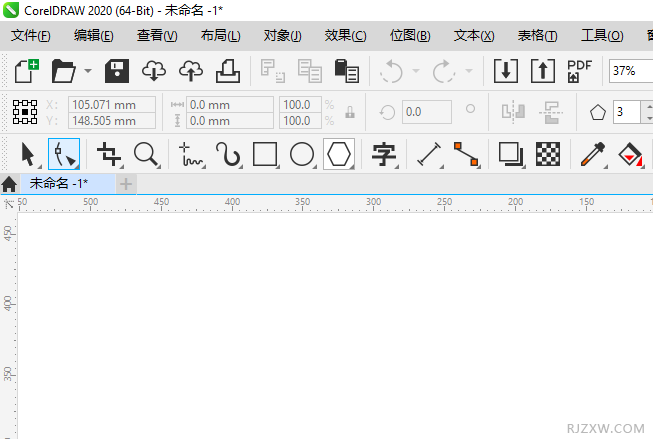The height and width of the screenshot is (439, 653).
Task: Open the 37% zoom level box
Action: coord(631,71)
